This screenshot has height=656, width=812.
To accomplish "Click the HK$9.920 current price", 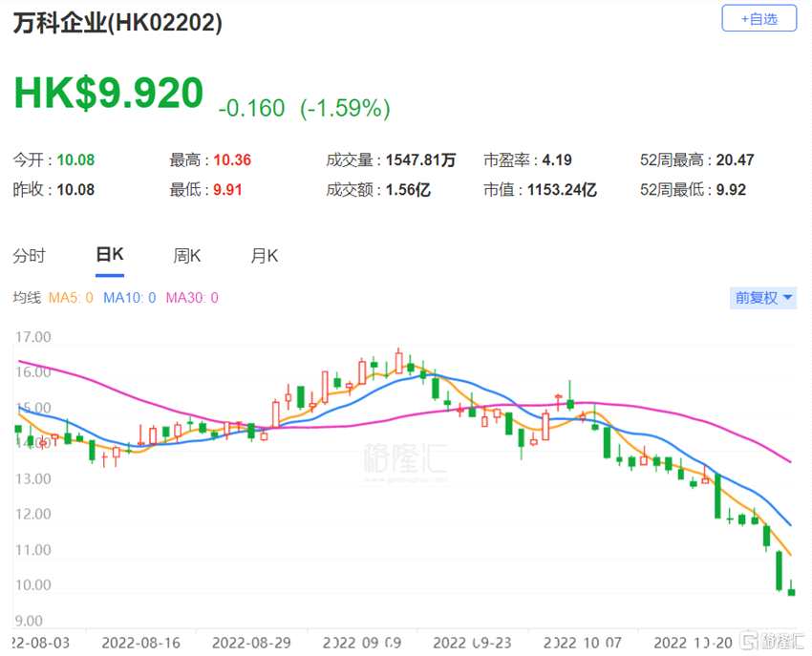I will coord(108,94).
